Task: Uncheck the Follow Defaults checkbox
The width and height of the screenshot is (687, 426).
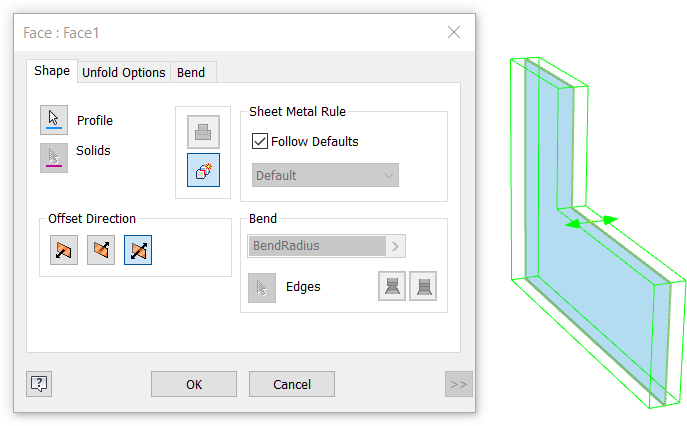Action: click(259, 141)
